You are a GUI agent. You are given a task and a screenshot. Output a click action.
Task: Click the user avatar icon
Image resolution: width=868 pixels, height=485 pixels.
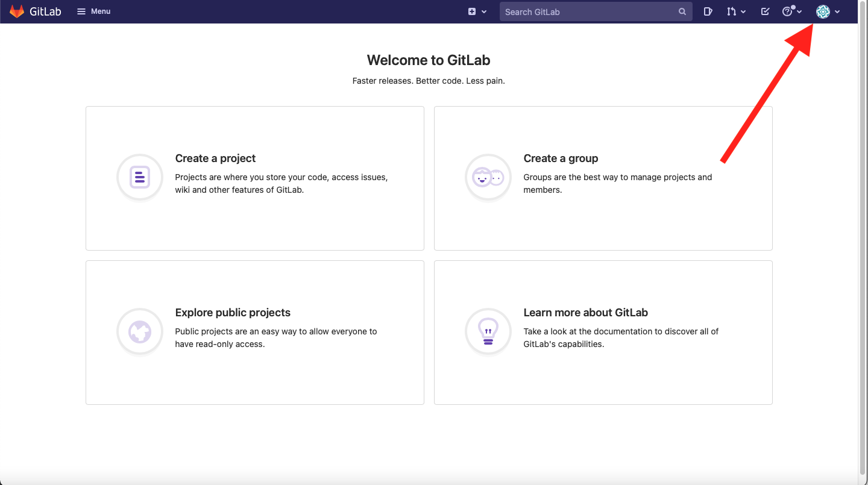coord(823,11)
